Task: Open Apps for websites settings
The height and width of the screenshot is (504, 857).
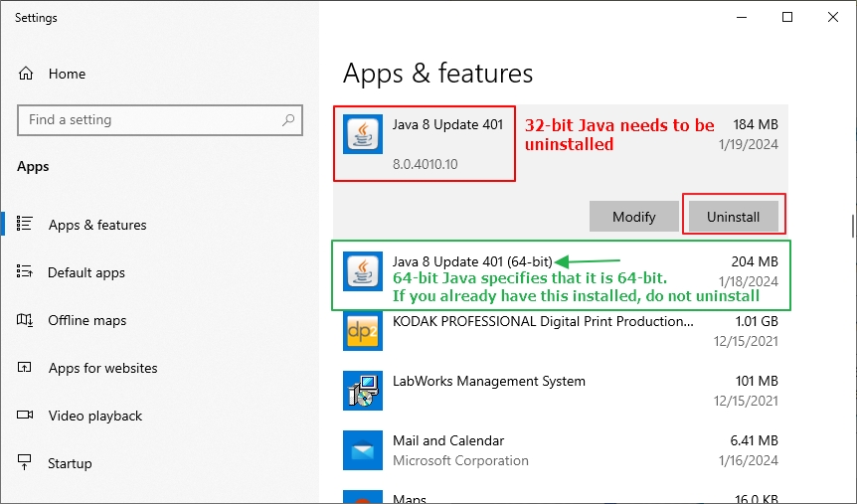Action: tap(102, 368)
